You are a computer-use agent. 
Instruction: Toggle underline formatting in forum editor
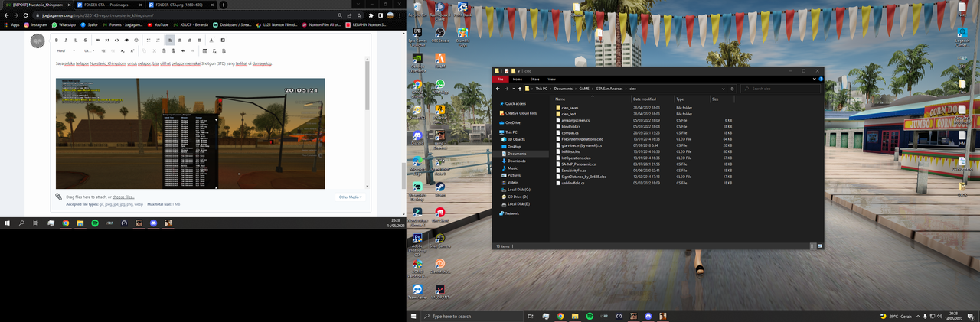tap(76, 41)
